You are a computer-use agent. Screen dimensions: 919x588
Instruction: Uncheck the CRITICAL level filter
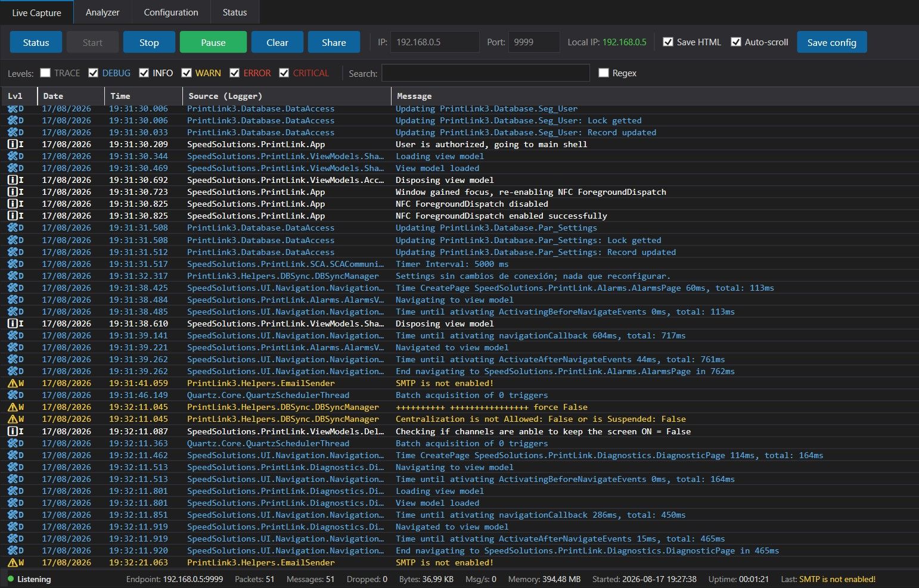[x=284, y=73]
